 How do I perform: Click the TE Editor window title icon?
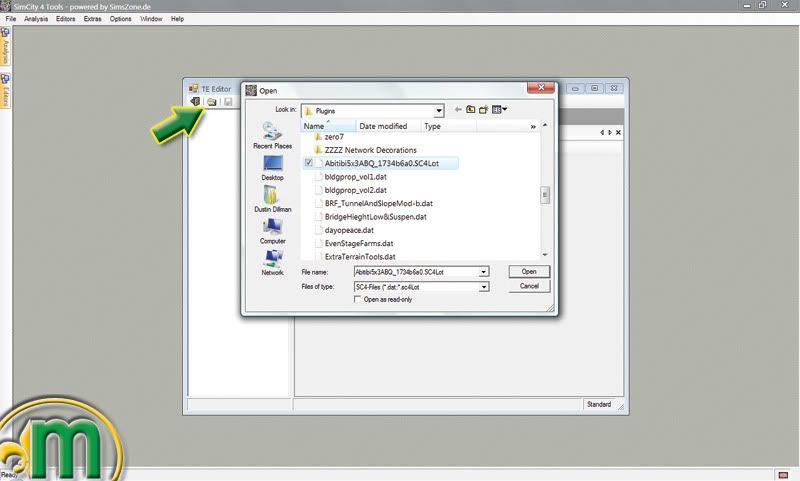tap(193, 89)
